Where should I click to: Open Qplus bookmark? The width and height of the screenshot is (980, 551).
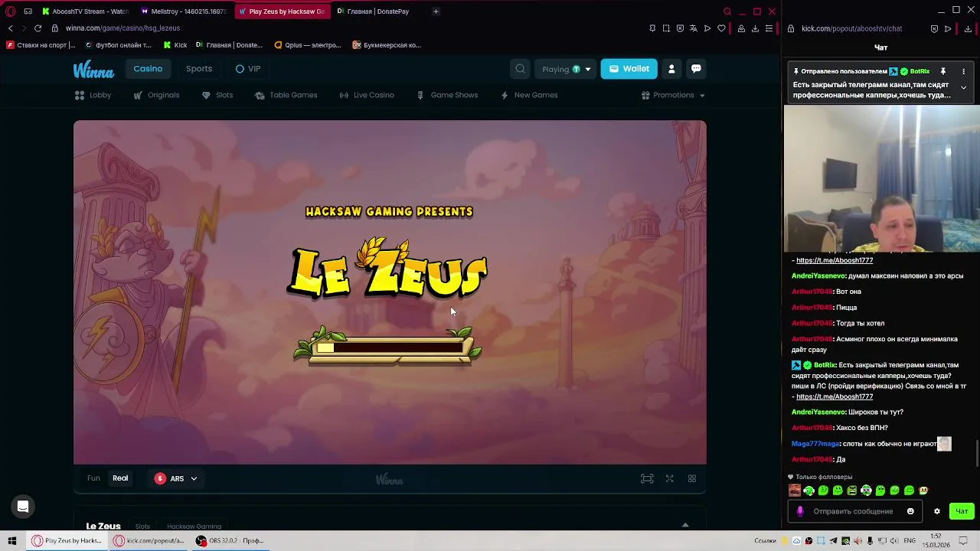[307, 45]
